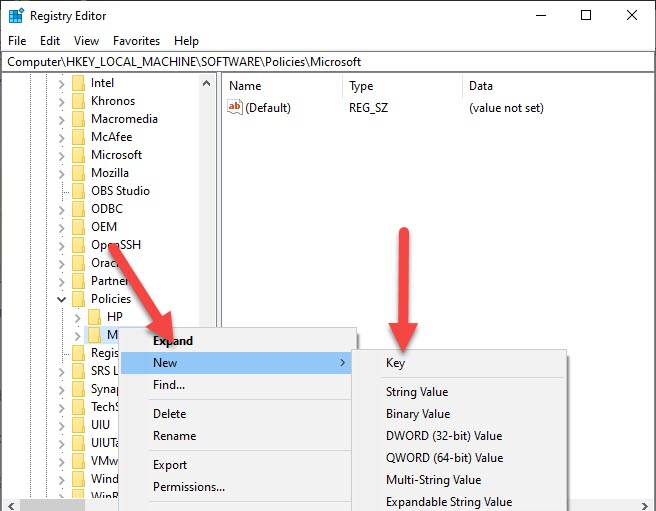This screenshot has height=511, width=656.
Task: Open the Edit menu
Action: coord(50,41)
